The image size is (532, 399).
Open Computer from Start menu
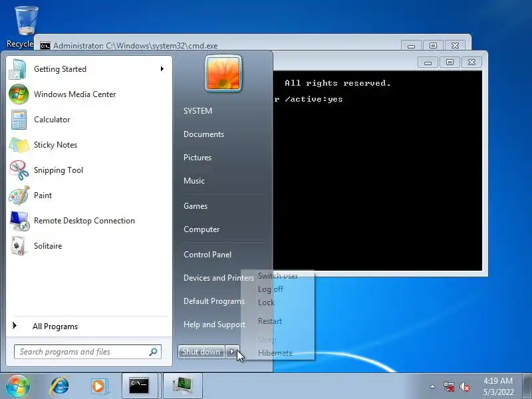coord(201,229)
